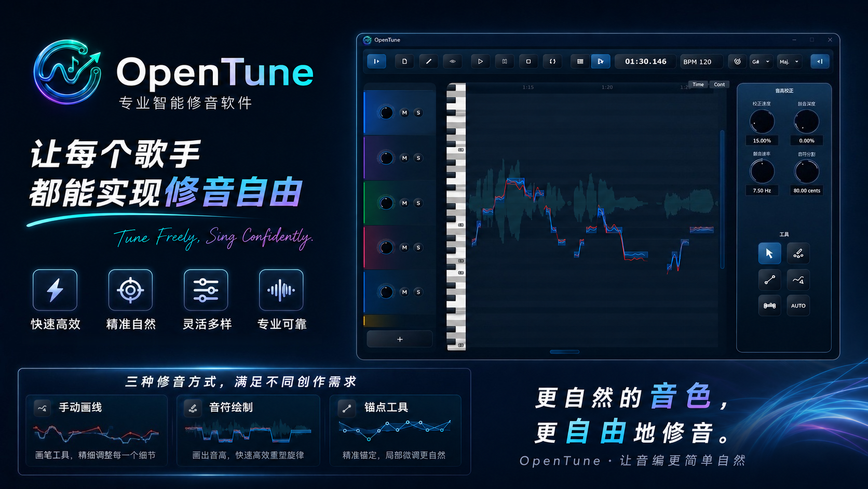Solo the purple track with its S button
Screen dimensions: 868x489
[418, 158]
